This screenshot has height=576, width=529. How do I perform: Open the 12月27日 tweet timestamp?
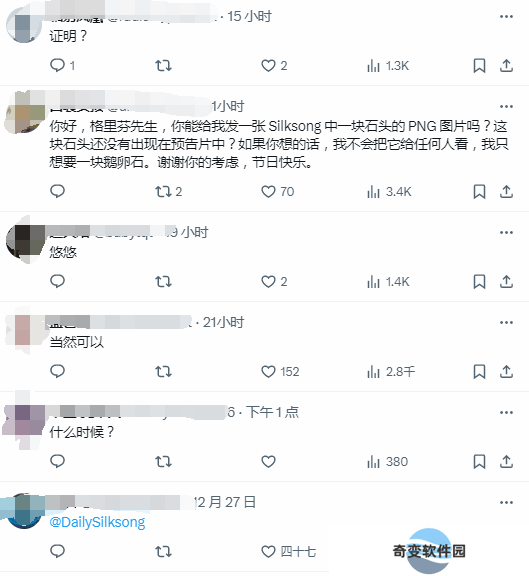tap(225, 502)
